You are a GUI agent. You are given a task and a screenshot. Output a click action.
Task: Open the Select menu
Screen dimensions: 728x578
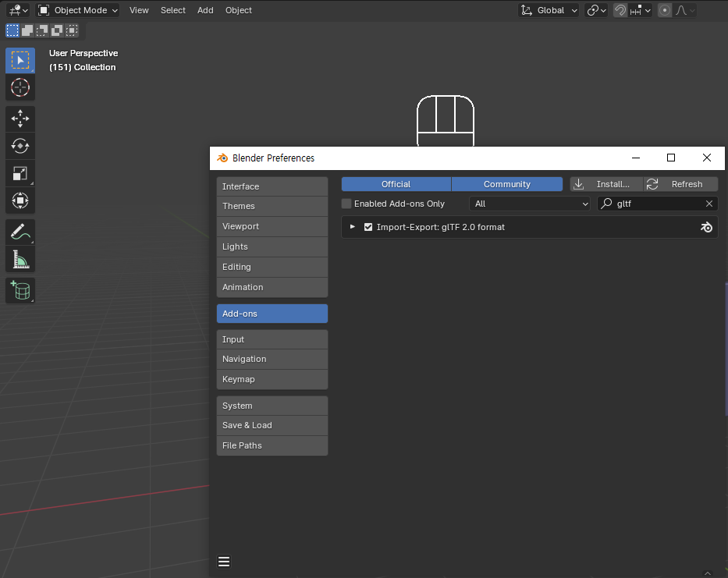point(172,10)
